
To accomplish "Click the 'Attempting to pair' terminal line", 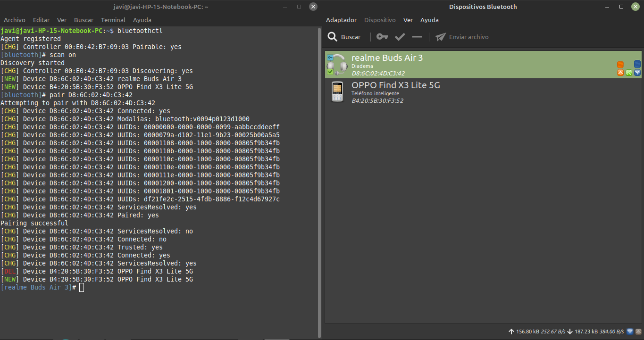I will point(78,103).
